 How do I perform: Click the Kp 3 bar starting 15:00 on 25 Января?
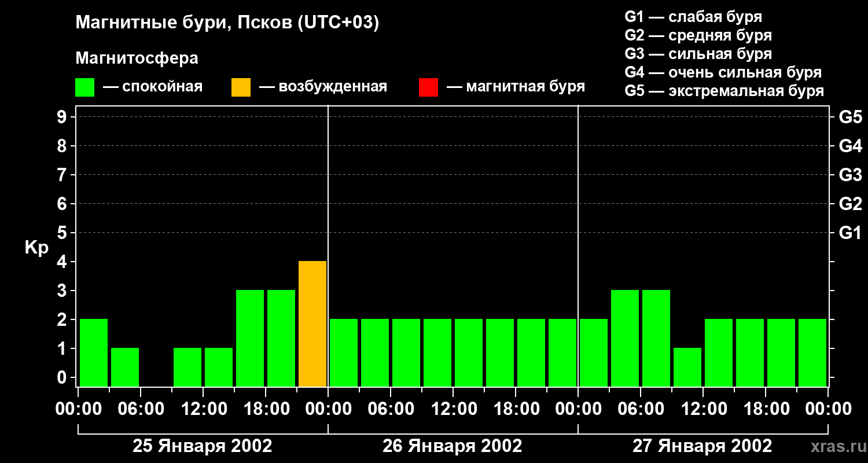tap(250, 338)
